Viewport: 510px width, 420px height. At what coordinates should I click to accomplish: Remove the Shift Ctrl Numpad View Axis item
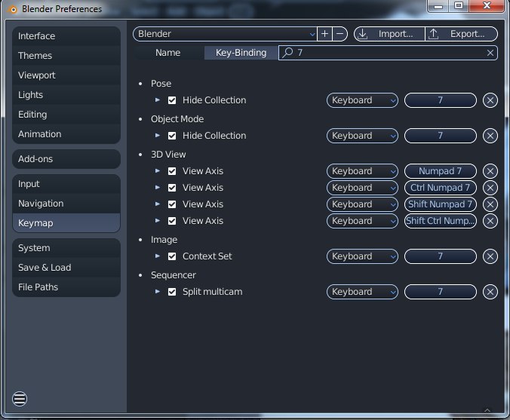click(x=490, y=221)
